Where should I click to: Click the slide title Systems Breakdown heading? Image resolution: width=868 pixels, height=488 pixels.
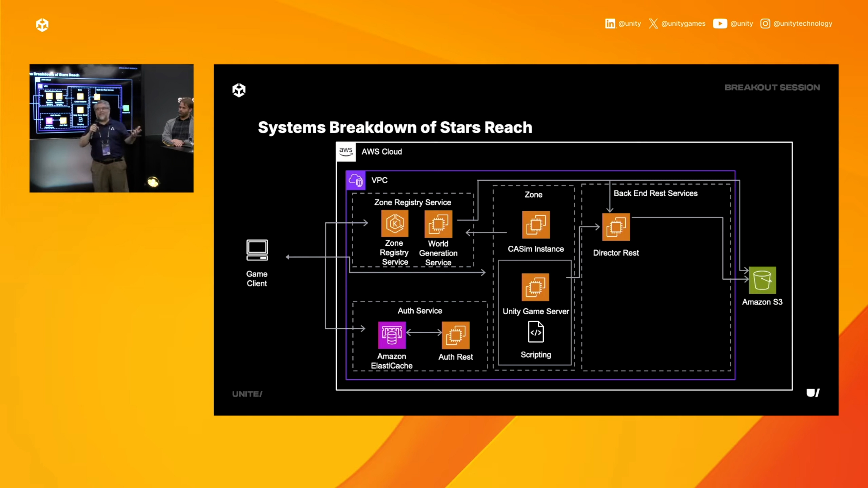coord(395,127)
